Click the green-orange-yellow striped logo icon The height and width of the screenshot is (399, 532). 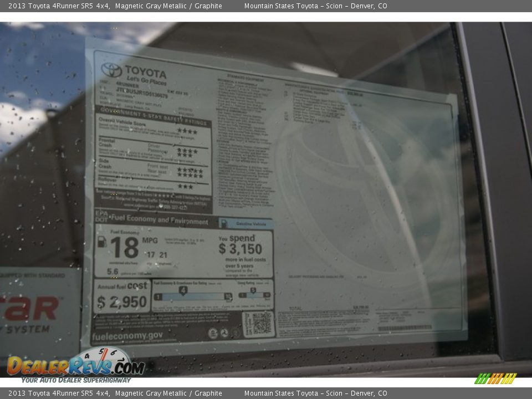click(x=495, y=378)
